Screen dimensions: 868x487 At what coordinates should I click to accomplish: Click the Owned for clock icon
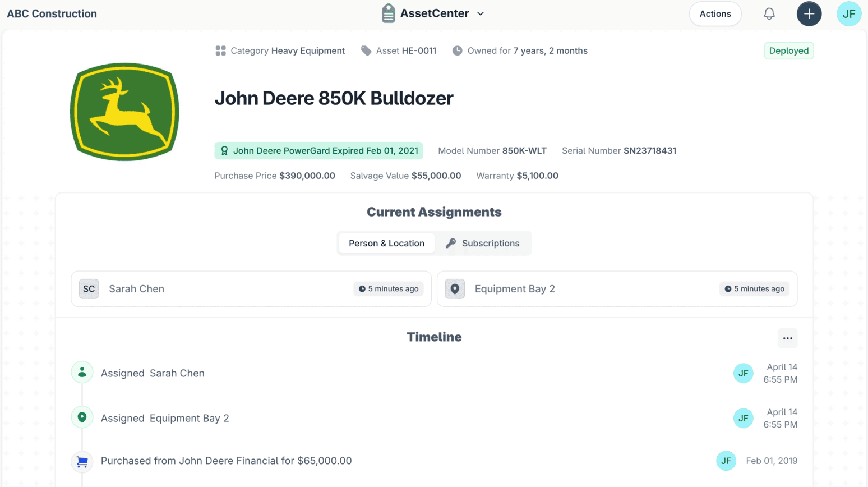pos(458,50)
